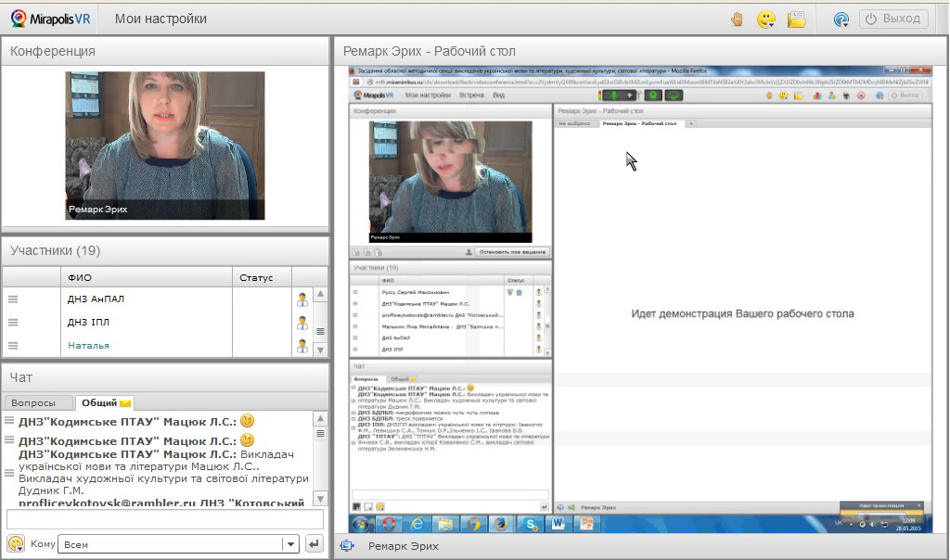Screen dimensions: 950x560
Task: Raise hand using the hand icon
Action: click(x=738, y=19)
